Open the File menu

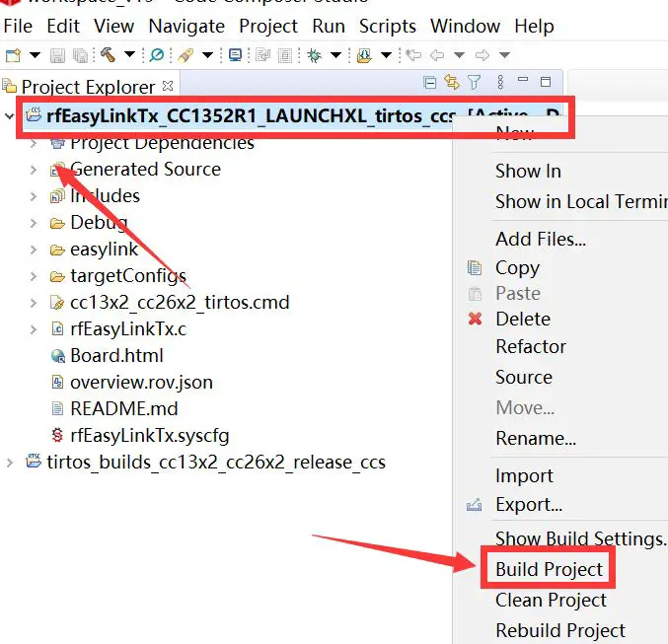pos(18,27)
